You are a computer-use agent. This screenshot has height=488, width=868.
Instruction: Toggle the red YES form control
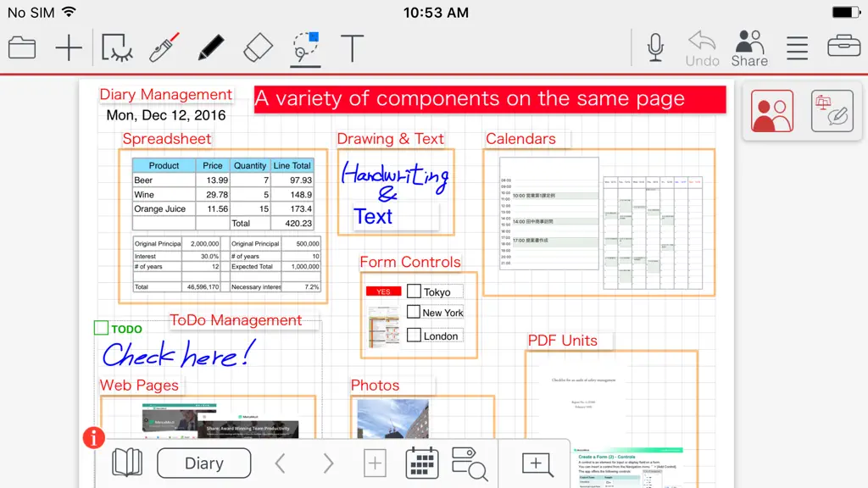pos(384,291)
